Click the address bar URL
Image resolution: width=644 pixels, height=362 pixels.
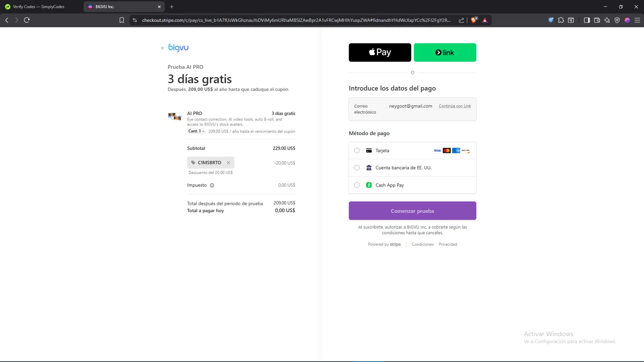(296, 20)
